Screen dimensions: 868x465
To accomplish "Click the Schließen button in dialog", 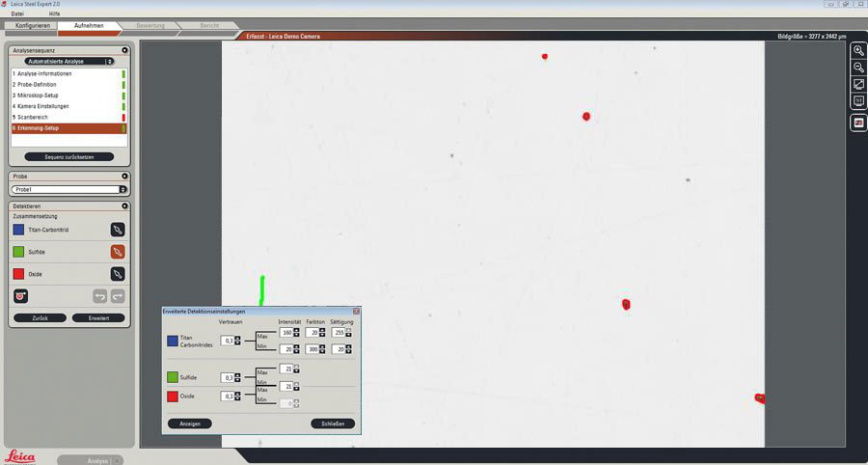I will [x=333, y=424].
